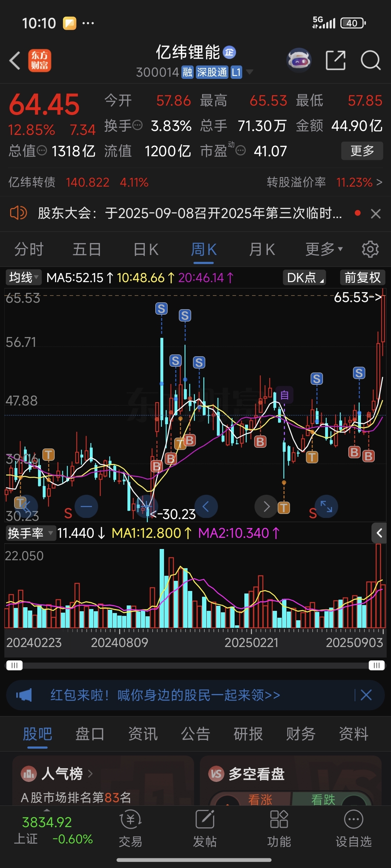Tap the announcement speaker icon

[x=18, y=213]
